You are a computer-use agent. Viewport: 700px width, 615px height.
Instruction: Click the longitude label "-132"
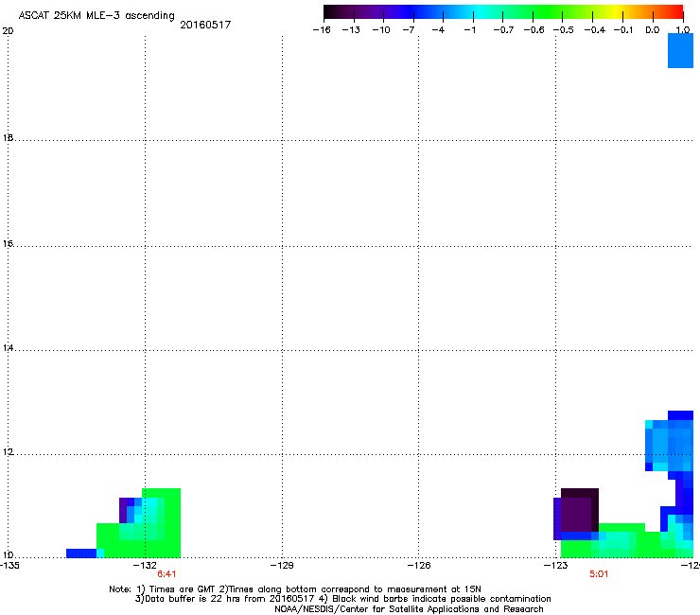(147, 566)
